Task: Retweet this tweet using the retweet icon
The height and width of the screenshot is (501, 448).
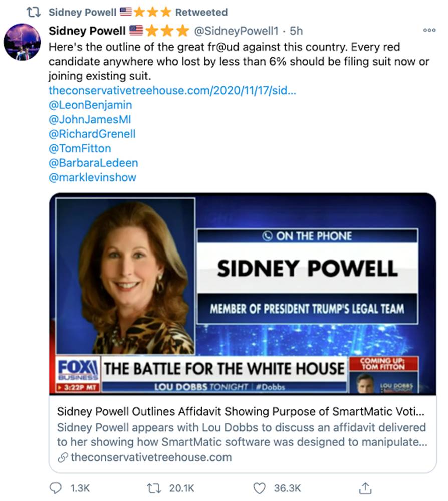Action: pos(154,488)
